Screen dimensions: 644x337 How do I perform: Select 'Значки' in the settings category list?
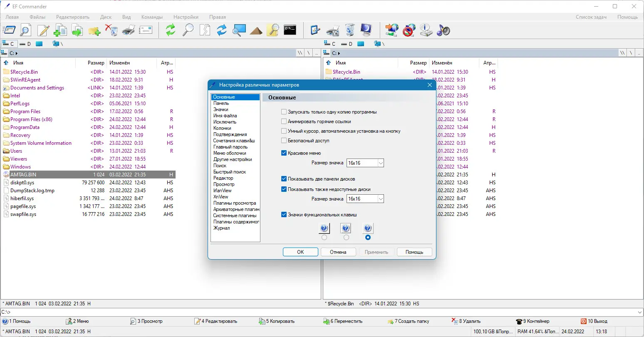click(221, 109)
